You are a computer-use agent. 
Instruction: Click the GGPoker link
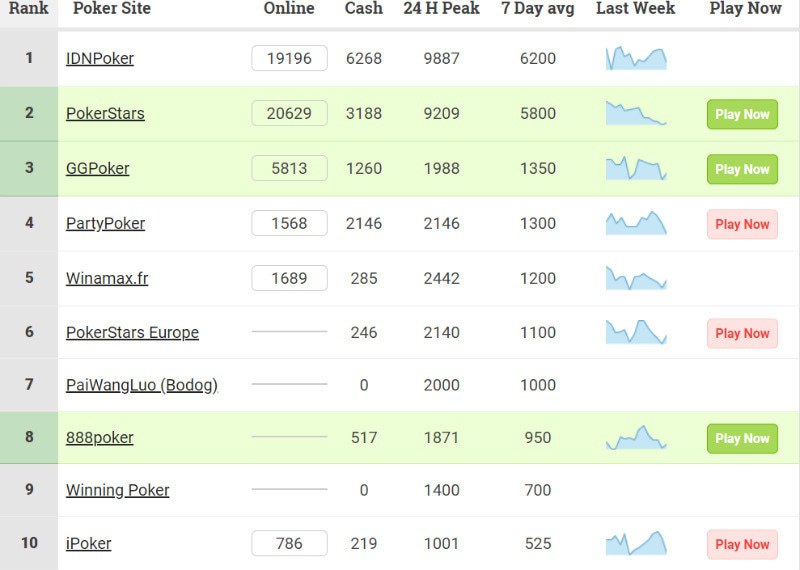coord(98,169)
